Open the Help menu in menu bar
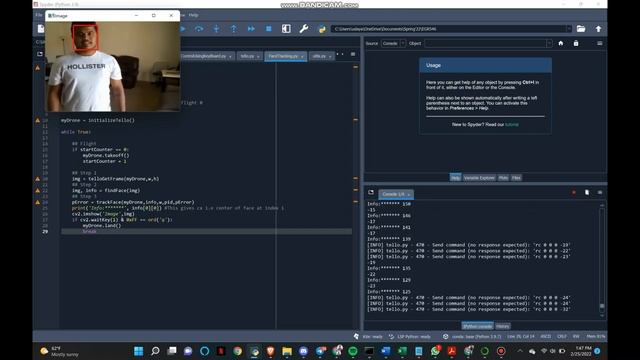 (x=193, y=15)
